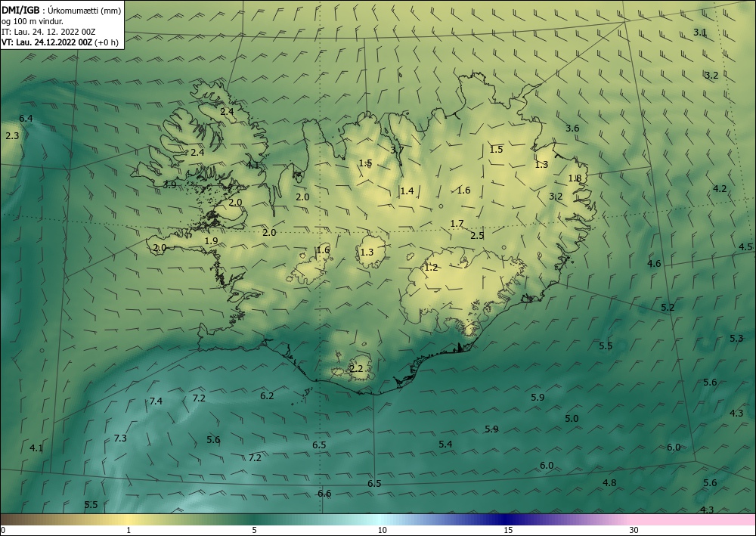Click the color scale tick label 15
Viewport: 756px width, 536px height.
[x=508, y=530]
